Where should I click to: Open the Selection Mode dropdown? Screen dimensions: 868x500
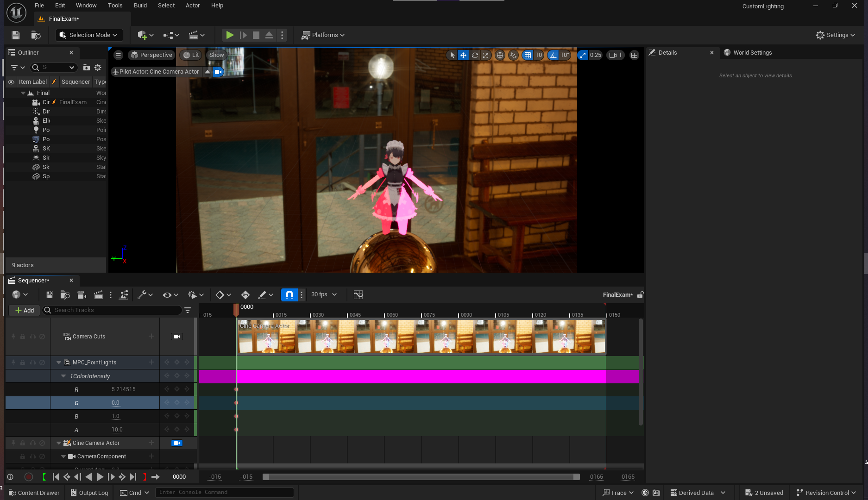coord(89,35)
